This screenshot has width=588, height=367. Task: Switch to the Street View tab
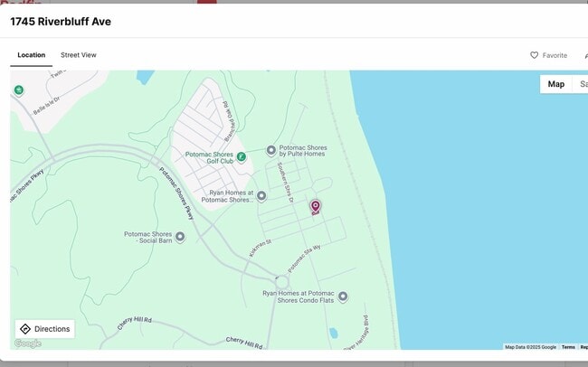click(79, 55)
